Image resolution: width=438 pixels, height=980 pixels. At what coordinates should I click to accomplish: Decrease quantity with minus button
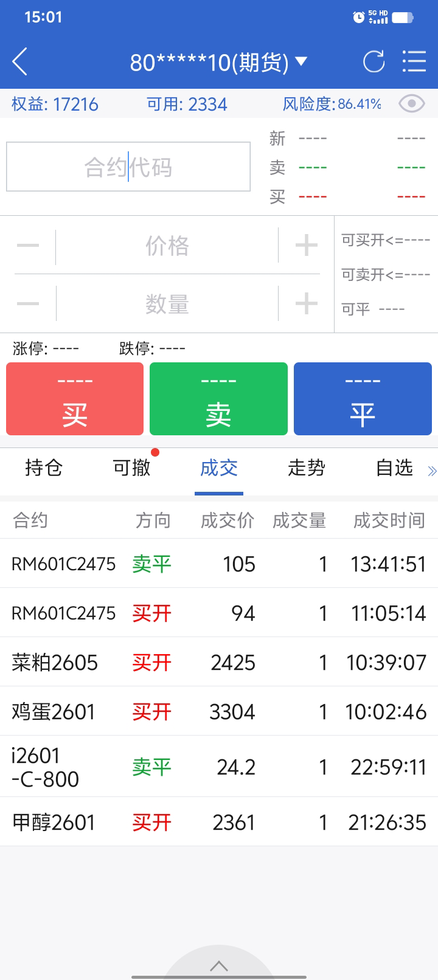pos(28,303)
